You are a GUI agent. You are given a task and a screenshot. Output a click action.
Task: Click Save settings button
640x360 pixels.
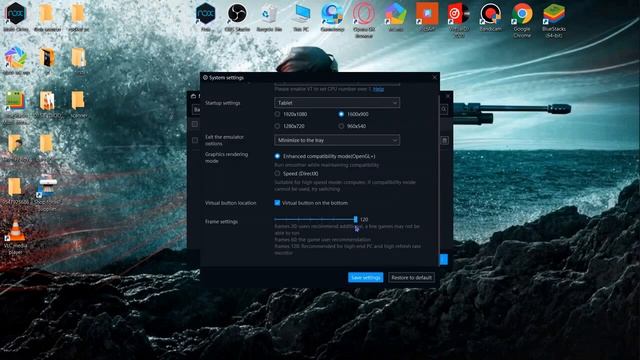[x=366, y=278]
